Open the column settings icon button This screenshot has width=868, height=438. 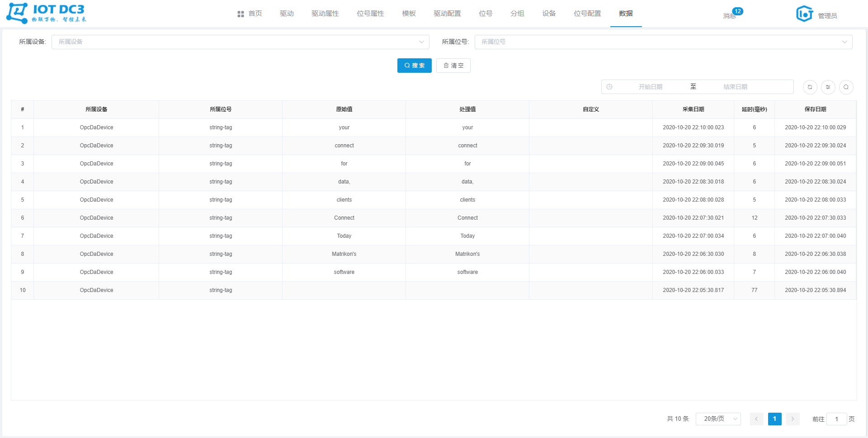(x=828, y=87)
